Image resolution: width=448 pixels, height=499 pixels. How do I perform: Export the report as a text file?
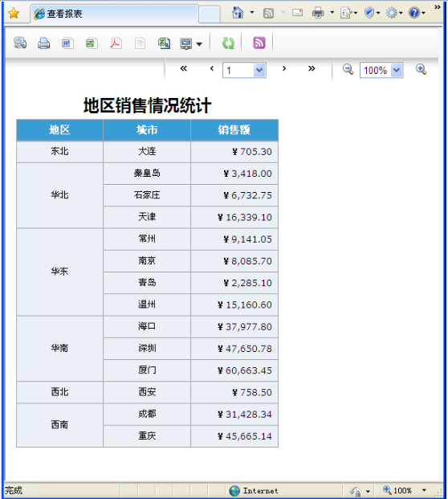tap(140, 43)
